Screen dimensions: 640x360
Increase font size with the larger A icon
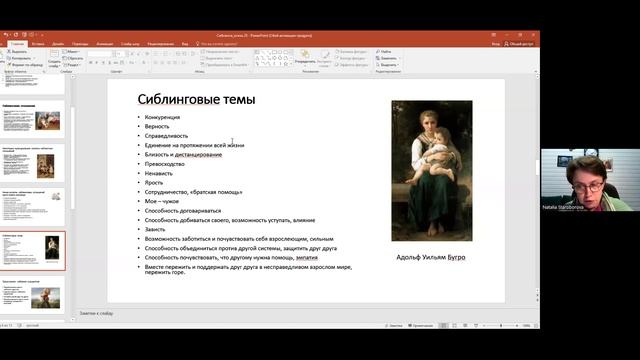click(x=132, y=54)
